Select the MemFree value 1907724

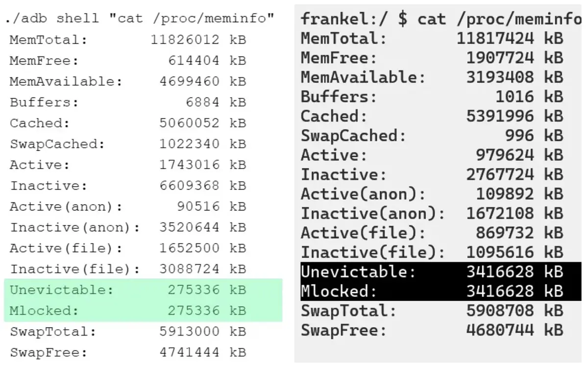[x=500, y=58]
